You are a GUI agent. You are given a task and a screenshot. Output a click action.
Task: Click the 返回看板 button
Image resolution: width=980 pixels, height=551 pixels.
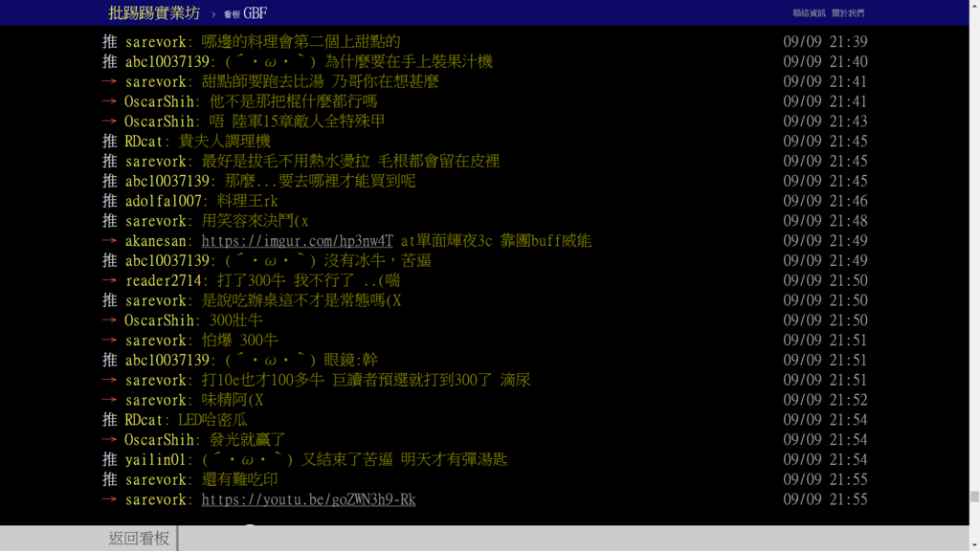(x=139, y=538)
